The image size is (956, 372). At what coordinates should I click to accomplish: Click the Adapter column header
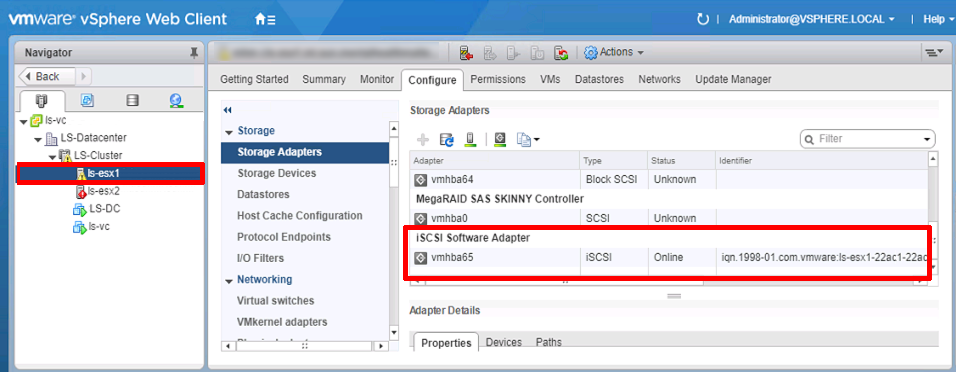click(x=494, y=160)
